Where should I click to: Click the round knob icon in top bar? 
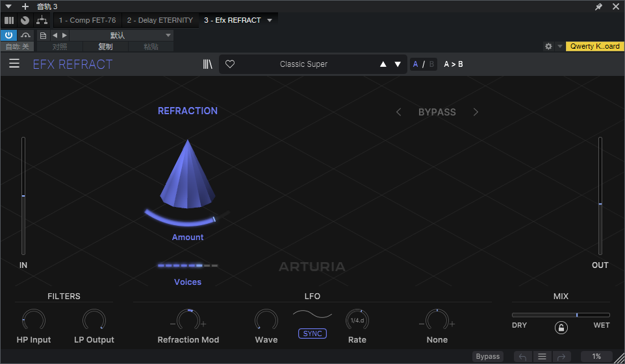[x=25, y=20]
